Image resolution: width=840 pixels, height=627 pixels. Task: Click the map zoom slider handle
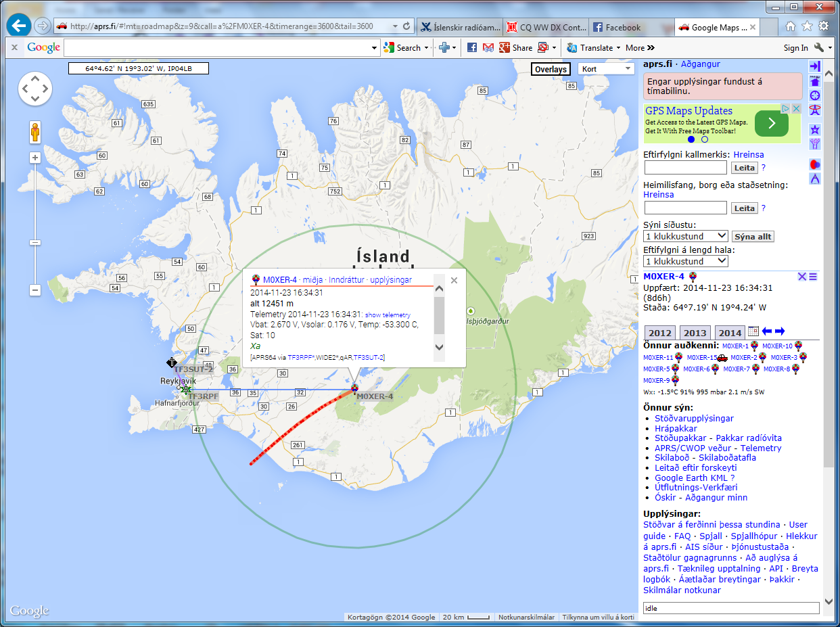(x=35, y=242)
